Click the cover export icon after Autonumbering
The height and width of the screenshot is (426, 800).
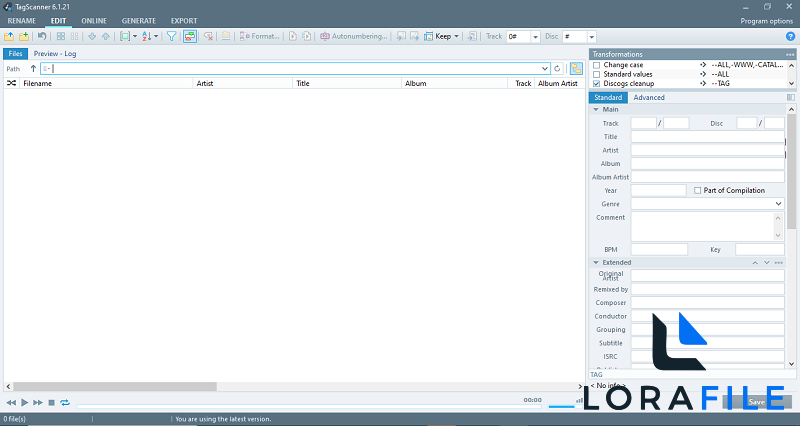point(402,36)
